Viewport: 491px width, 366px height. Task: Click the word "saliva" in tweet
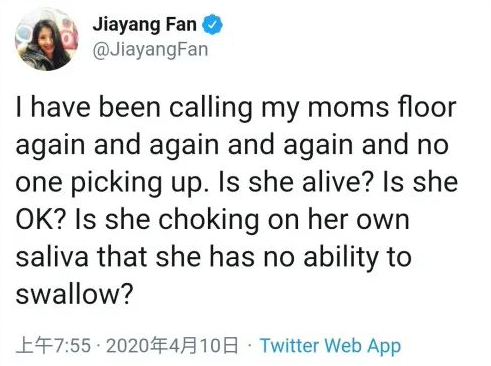pyautogui.click(x=52, y=257)
